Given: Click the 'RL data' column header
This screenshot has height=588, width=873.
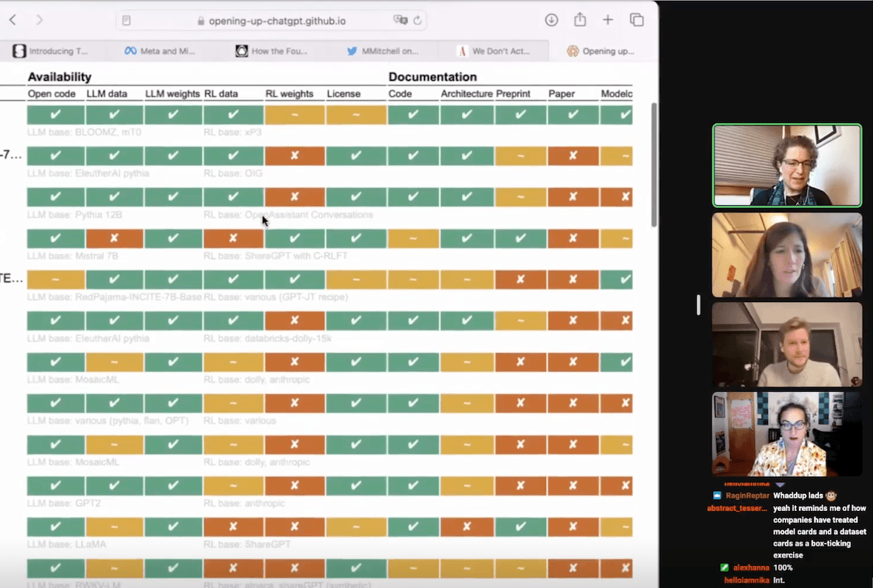Looking at the screenshot, I should click(221, 93).
